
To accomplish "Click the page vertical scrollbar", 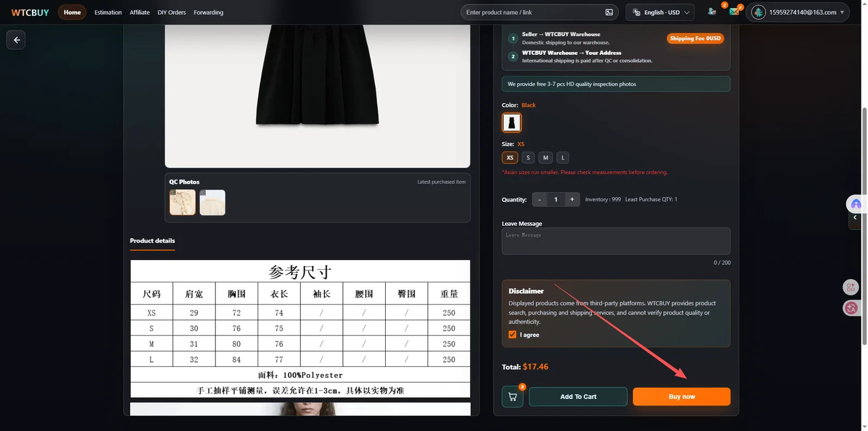I will 864,226.
